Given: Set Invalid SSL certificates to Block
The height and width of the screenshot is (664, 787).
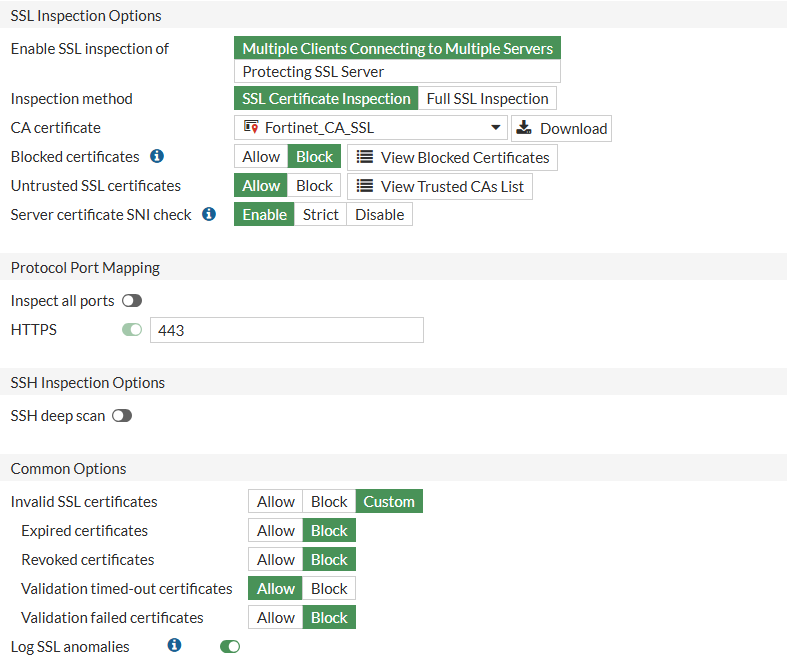Looking at the screenshot, I should [x=329, y=502].
